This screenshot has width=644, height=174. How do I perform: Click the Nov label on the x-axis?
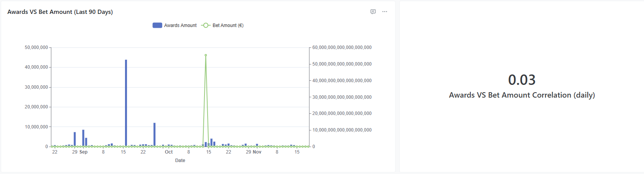(x=257, y=152)
